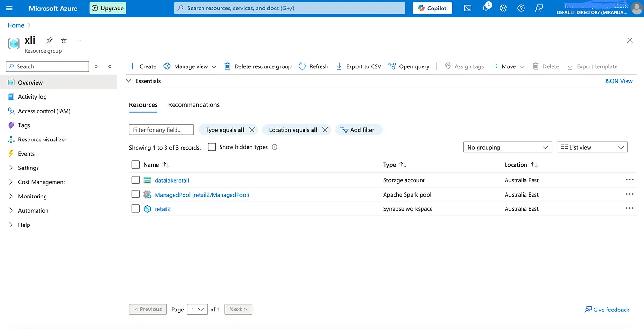Open Copilot from the top bar
The height and width of the screenshot is (329, 644).
[432, 8]
